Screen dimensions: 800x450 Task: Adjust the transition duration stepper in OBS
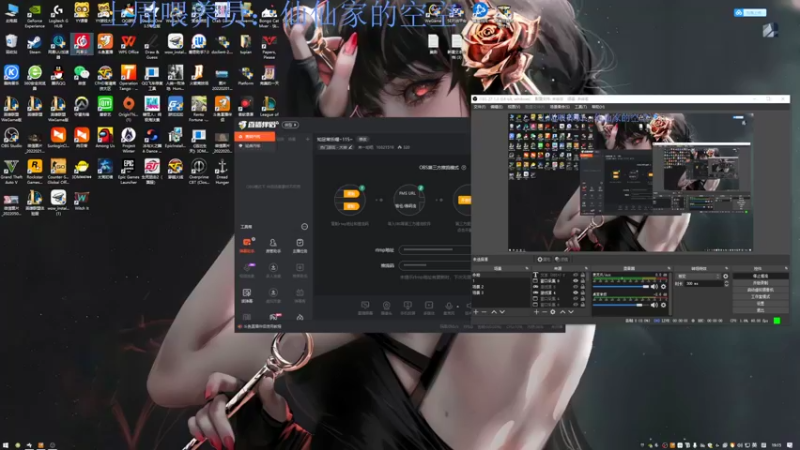727,284
